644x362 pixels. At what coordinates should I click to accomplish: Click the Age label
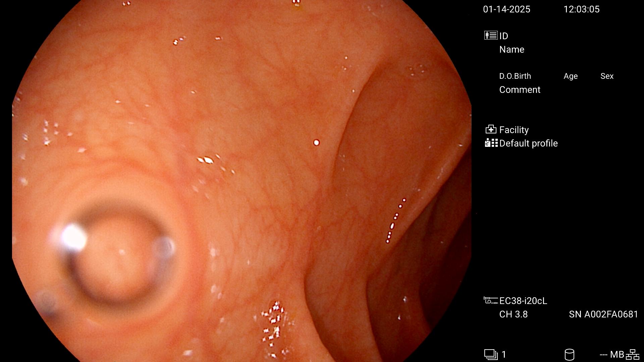pyautogui.click(x=570, y=76)
